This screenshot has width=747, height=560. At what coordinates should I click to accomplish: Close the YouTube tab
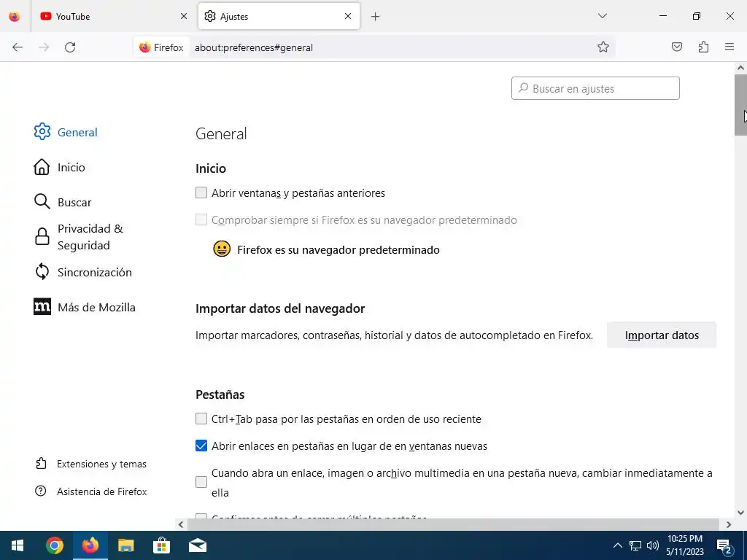[x=184, y=16]
